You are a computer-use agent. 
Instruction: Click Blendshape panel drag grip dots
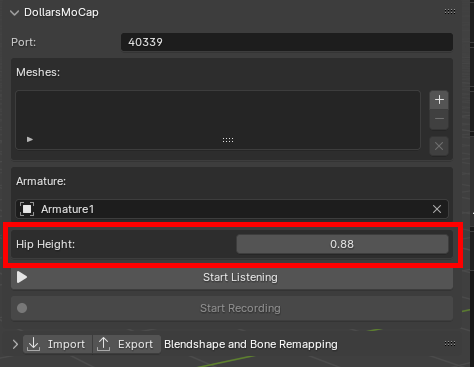450,344
